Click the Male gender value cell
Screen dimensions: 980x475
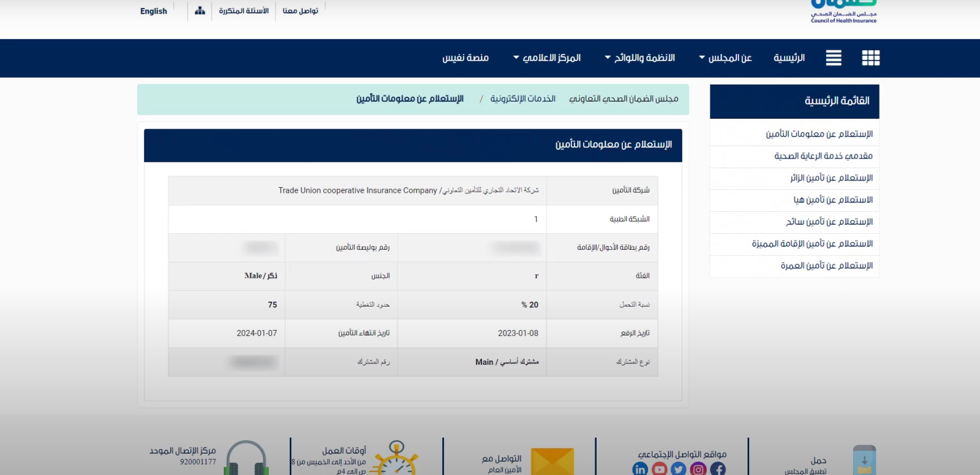pos(227,276)
